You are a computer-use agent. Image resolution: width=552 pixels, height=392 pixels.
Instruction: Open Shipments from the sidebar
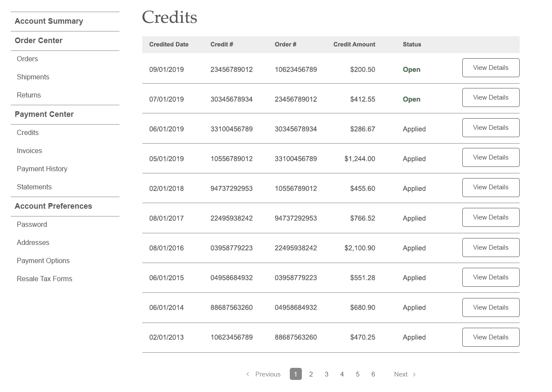click(x=33, y=77)
